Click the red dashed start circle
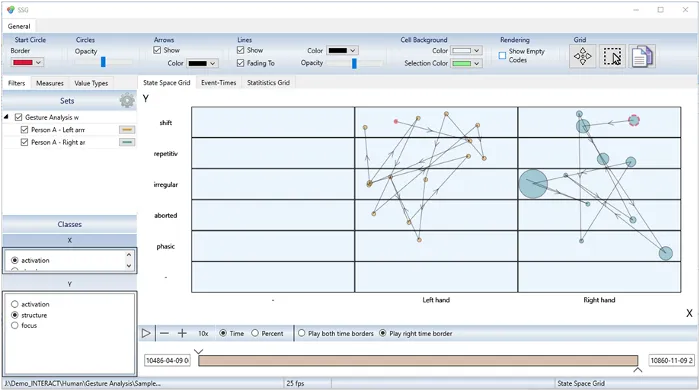The image size is (700, 391). click(634, 120)
